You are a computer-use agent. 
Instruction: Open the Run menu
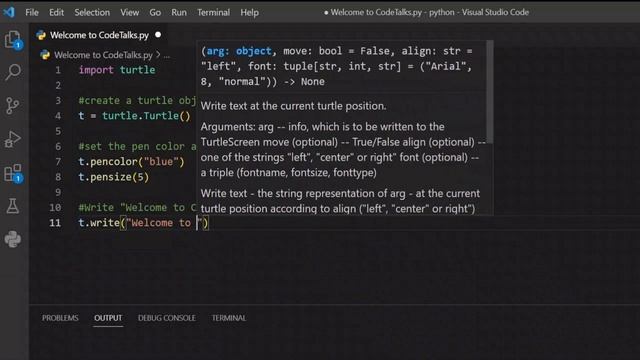click(179, 13)
